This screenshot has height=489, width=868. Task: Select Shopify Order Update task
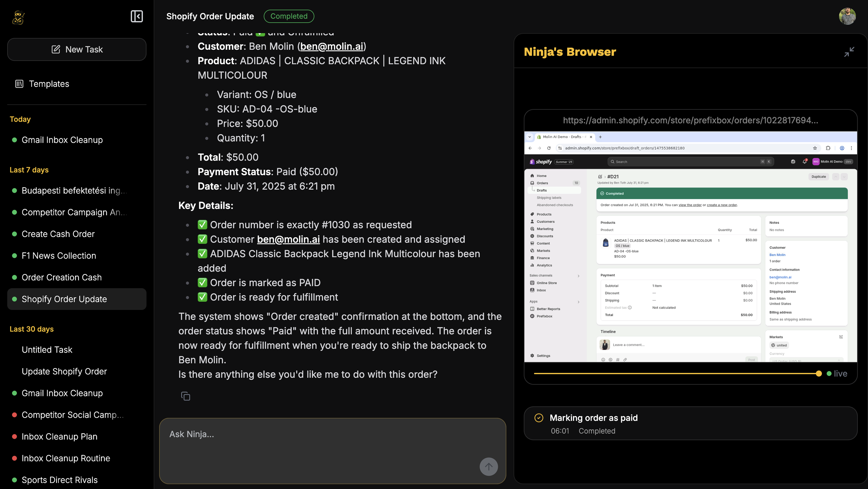tap(77, 299)
